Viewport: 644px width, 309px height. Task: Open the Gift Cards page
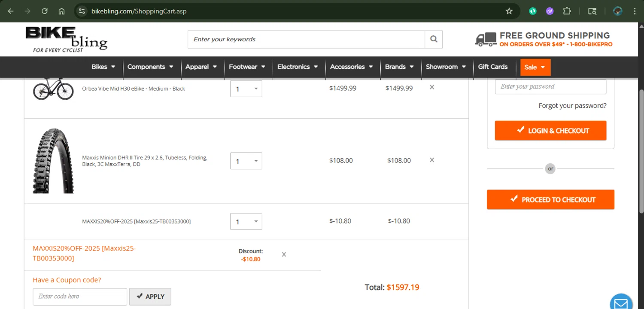493,67
